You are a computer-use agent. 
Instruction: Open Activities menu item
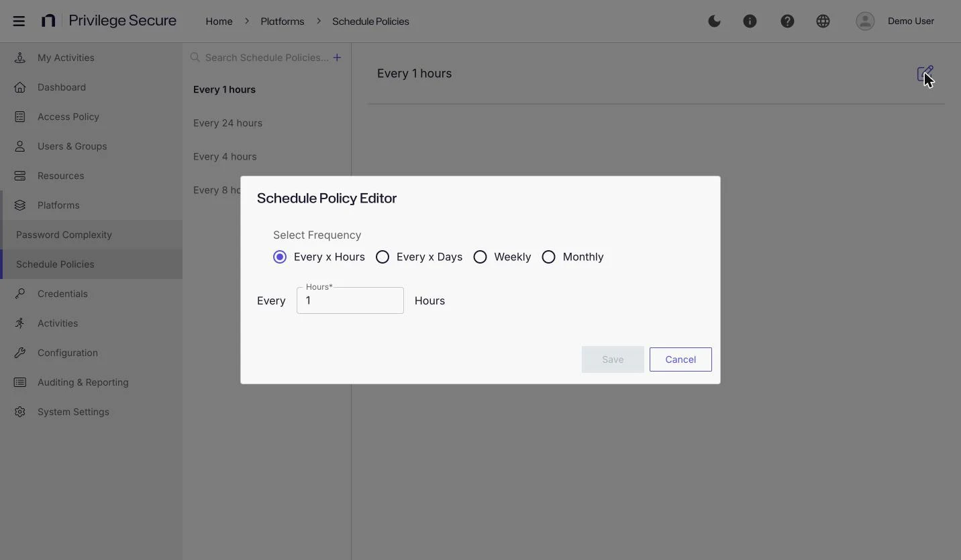[x=91, y=323]
